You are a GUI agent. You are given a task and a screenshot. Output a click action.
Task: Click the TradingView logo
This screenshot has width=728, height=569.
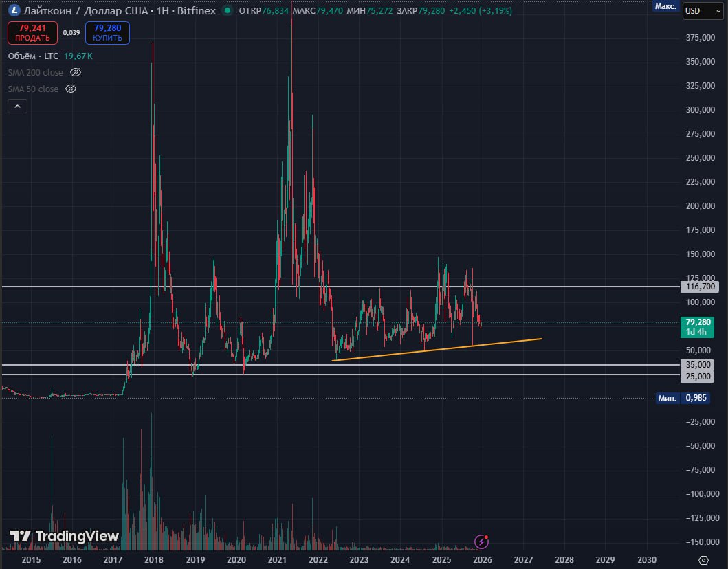[x=64, y=536]
